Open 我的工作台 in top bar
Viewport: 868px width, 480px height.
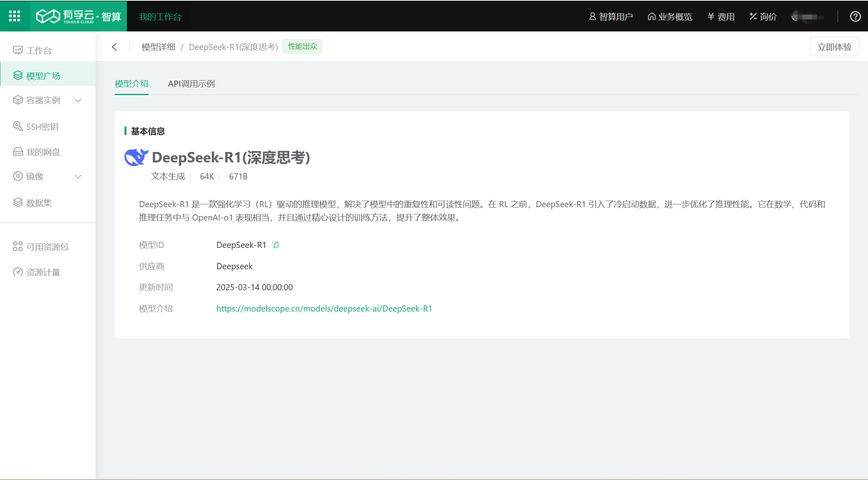pyautogui.click(x=160, y=17)
